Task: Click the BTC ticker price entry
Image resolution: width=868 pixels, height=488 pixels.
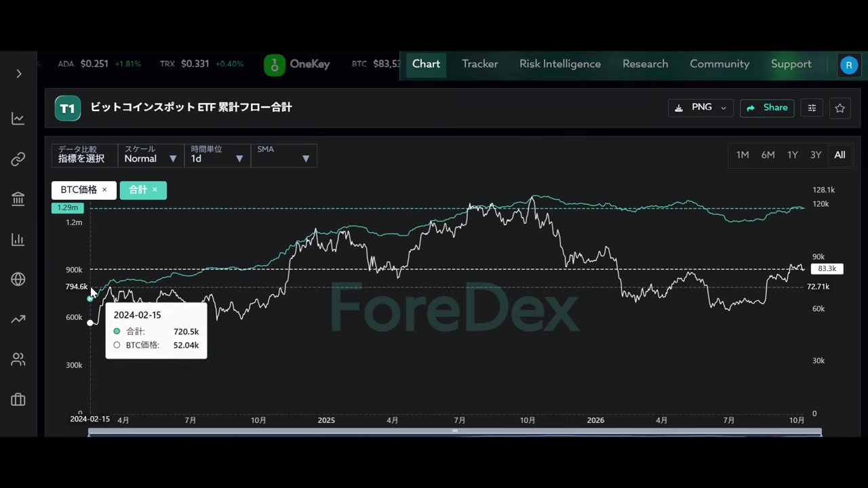Action: [376, 64]
